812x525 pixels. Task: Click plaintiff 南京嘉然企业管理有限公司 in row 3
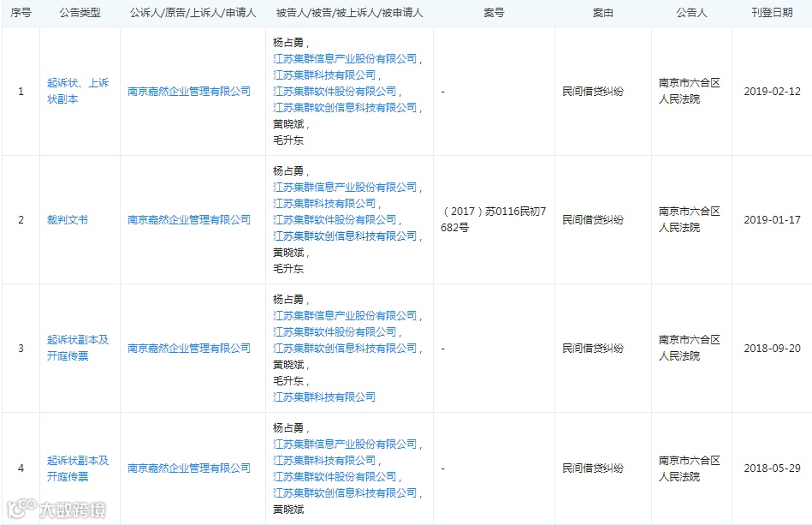pos(189,349)
